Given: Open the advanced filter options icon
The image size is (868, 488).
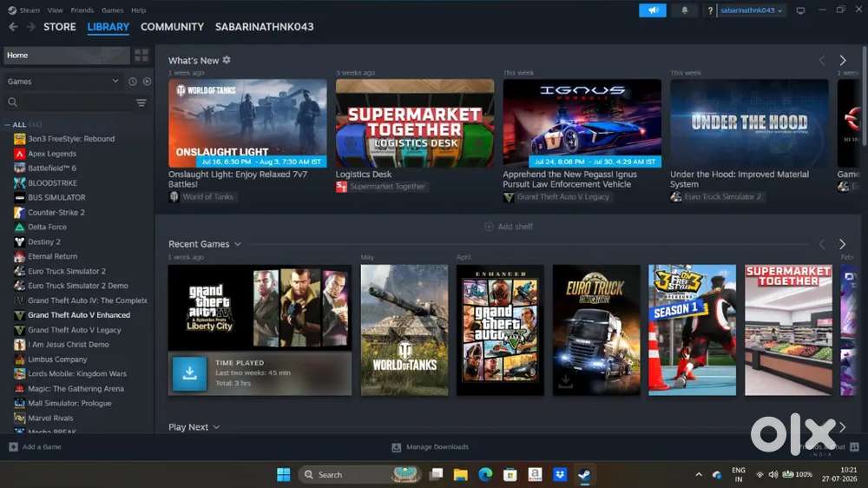Looking at the screenshot, I should point(141,102).
